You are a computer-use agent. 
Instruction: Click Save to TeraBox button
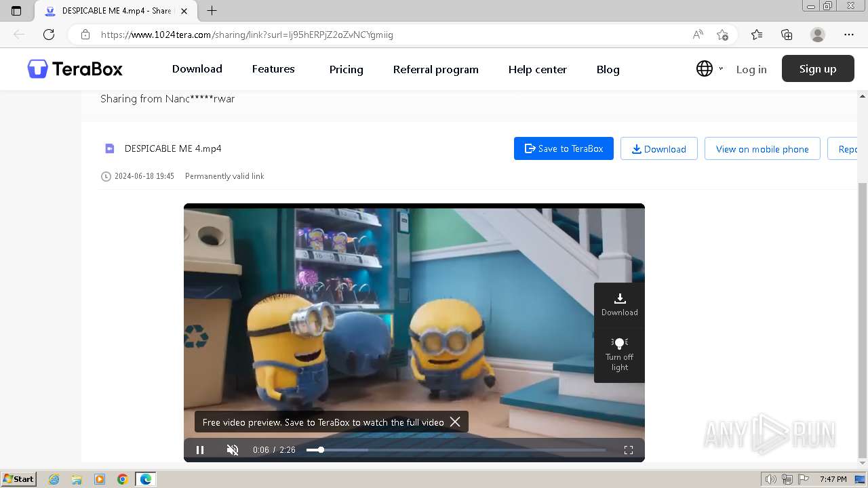pyautogui.click(x=564, y=148)
